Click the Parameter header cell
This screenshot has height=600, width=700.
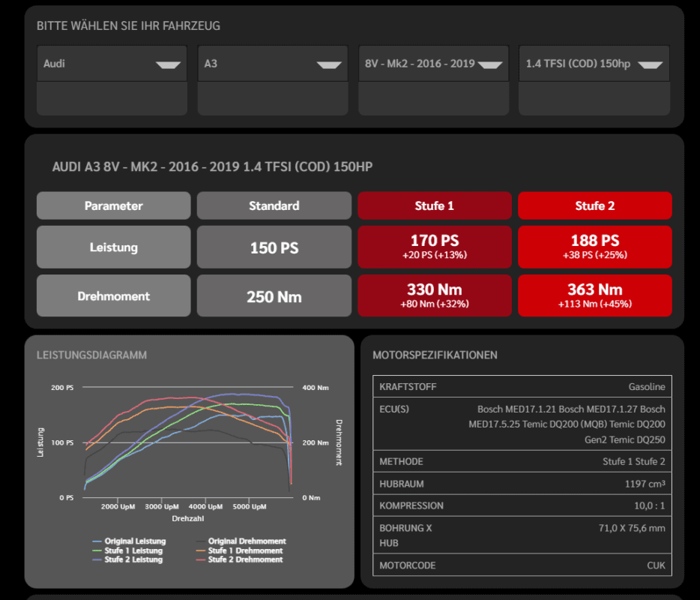click(x=114, y=205)
